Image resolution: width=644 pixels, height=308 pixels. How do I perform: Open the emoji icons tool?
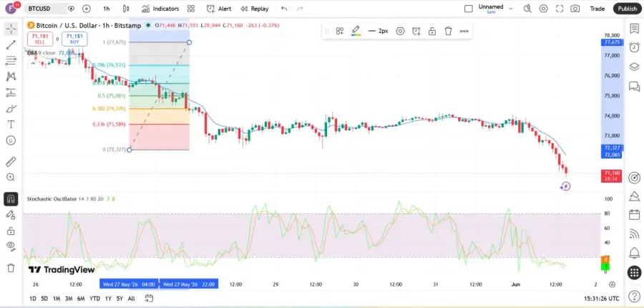point(11,140)
